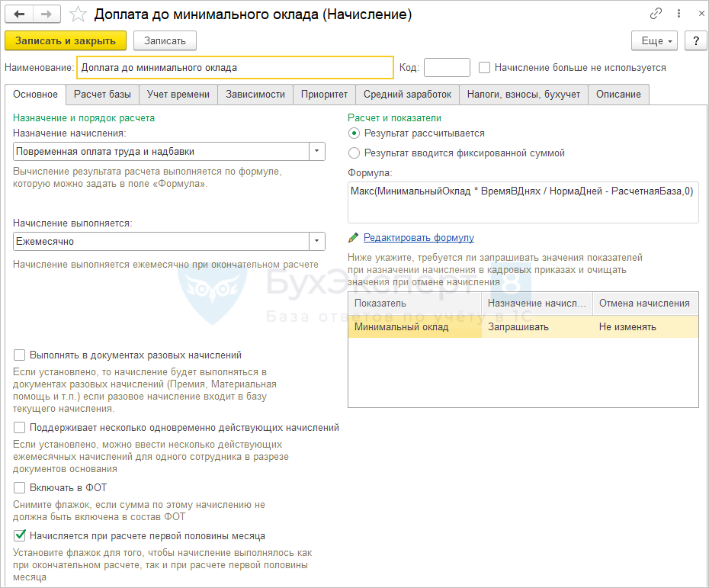709x588 pixels.
Task: Switch to the 'Расчет базы' tab
Action: click(102, 94)
